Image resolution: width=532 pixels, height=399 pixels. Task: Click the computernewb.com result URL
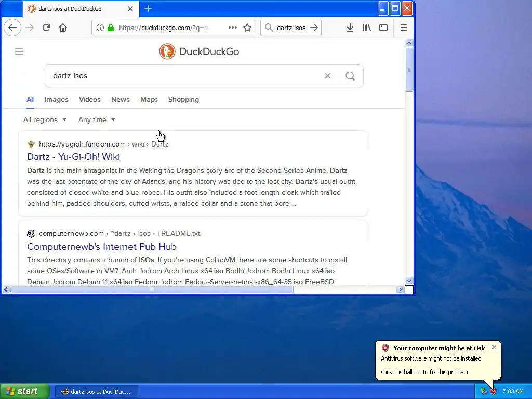[x=119, y=233]
